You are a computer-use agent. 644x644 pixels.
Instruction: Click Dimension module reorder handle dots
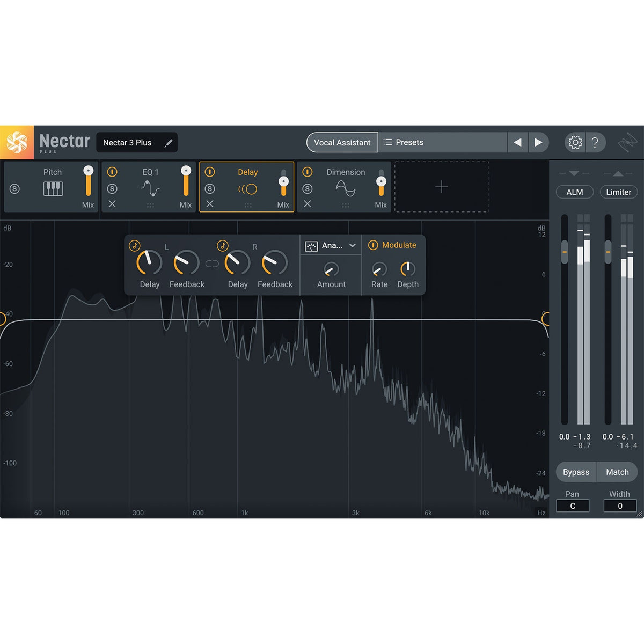click(346, 206)
